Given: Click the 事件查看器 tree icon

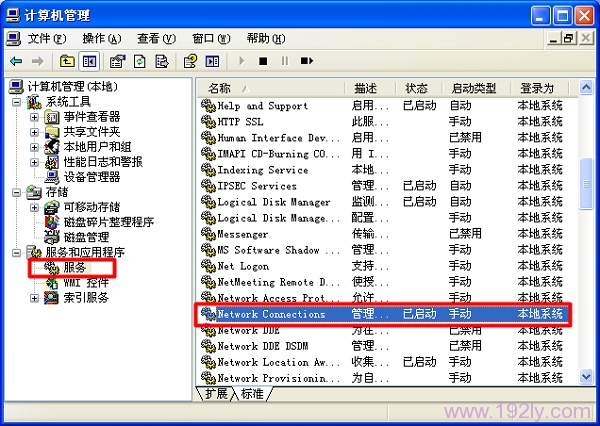Looking at the screenshot, I should click(52, 117).
